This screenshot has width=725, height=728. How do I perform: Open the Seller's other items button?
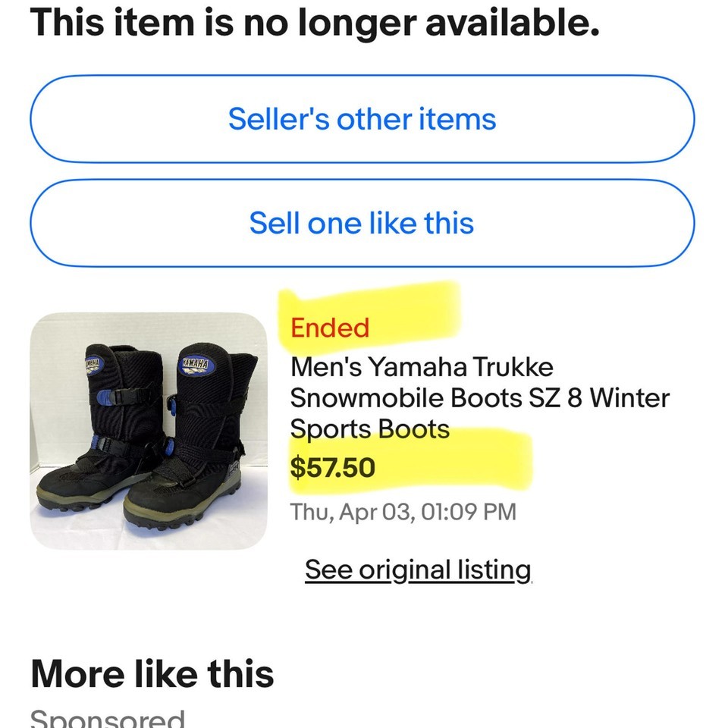[x=362, y=119]
